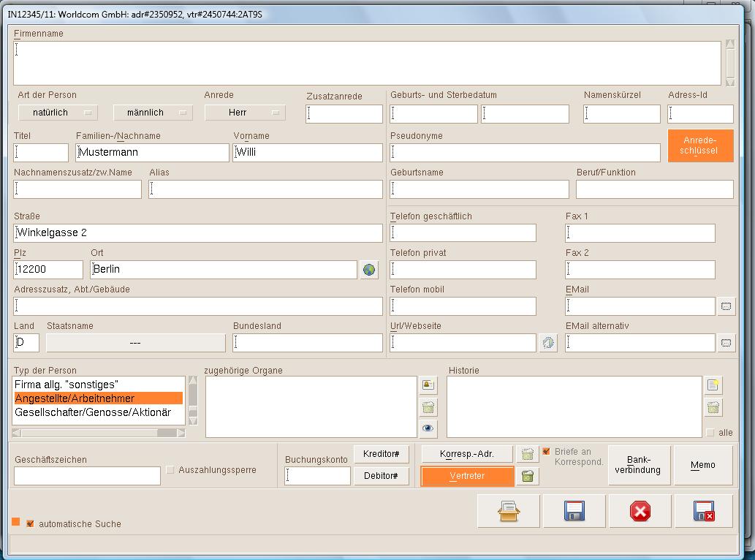The width and height of the screenshot is (755, 560).
Task: Click the orange square beside automatische Suche
Action: [x=16, y=522]
